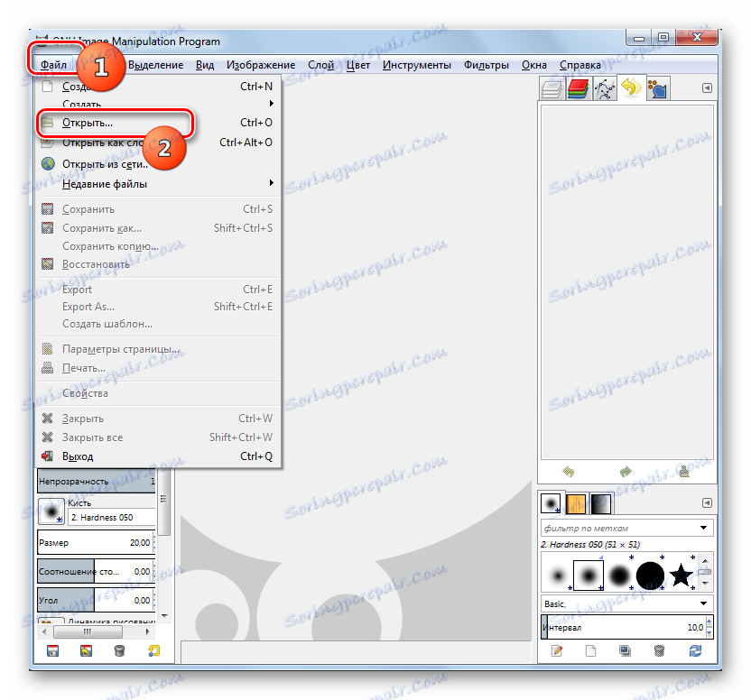The width and height of the screenshot is (751, 700).
Task: Reset tool options to default values
Action: pos(154,651)
